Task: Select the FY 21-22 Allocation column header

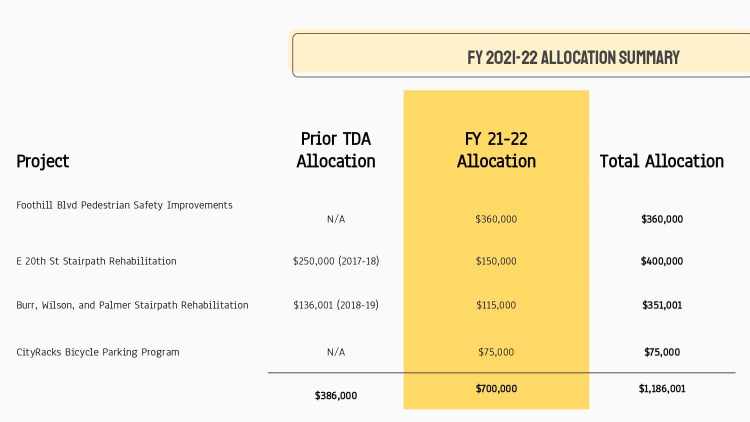Action: pyautogui.click(x=496, y=149)
